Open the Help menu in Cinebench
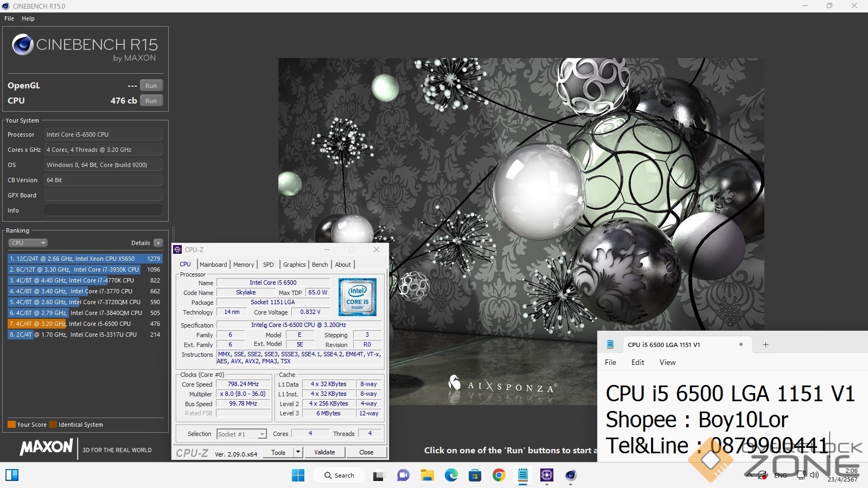The image size is (868, 488). [28, 18]
